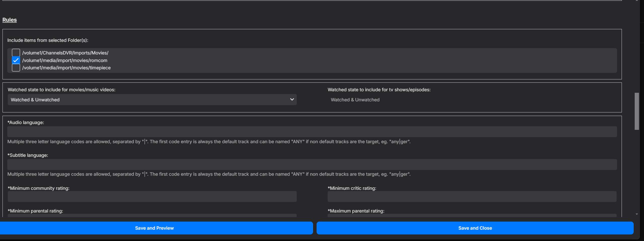Focus the Subtitle language text box
The height and width of the screenshot is (241, 644).
coord(312,164)
